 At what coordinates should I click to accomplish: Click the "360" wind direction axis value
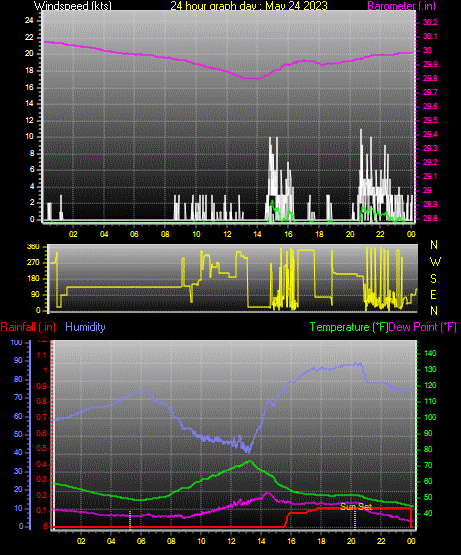click(x=33, y=247)
